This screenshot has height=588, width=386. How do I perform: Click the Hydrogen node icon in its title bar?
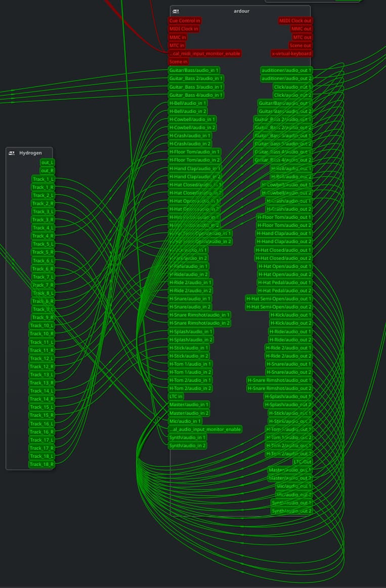pos(12,153)
